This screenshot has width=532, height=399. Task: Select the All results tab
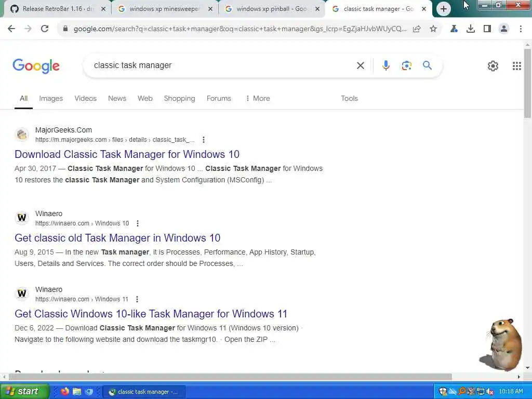coord(23,98)
